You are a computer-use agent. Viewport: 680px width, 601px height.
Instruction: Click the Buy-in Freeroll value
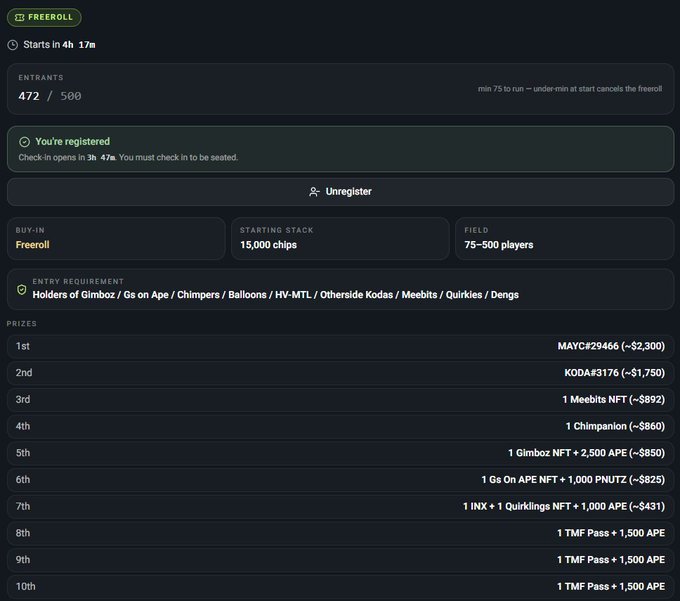[33, 245]
